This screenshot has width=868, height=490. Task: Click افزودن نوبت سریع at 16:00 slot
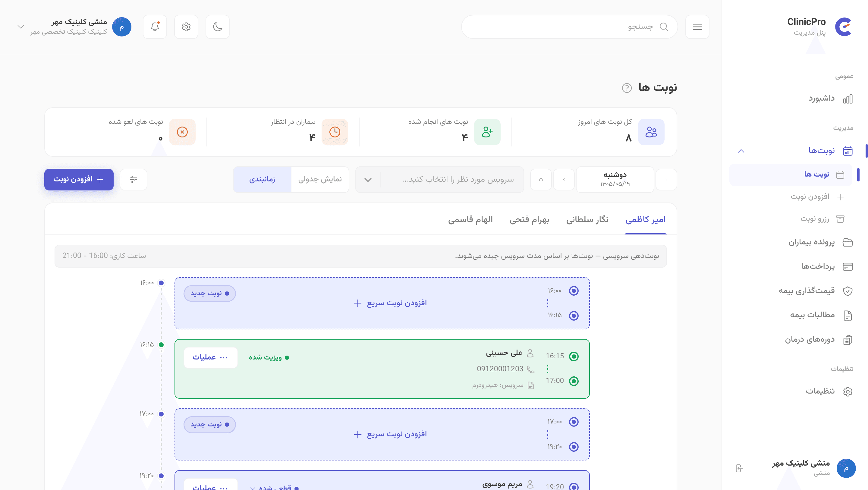(x=390, y=303)
